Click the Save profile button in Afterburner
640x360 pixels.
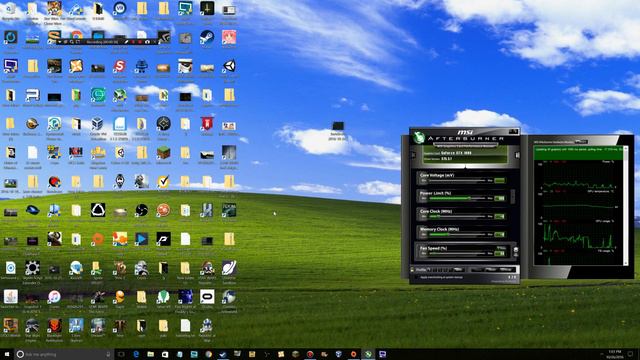[x=458, y=270]
